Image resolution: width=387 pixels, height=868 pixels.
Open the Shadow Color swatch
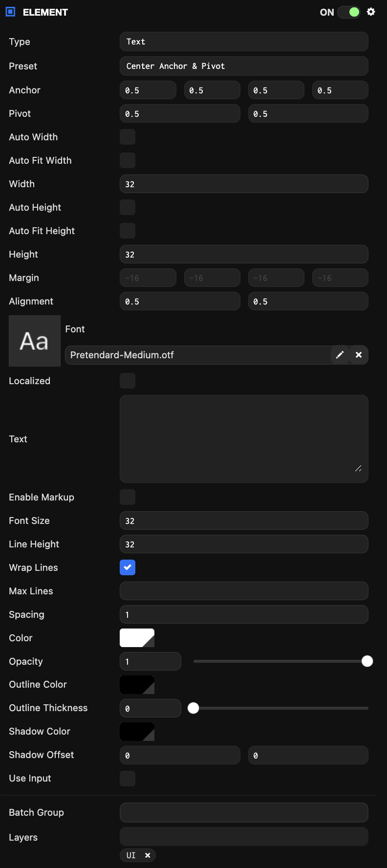(137, 732)
